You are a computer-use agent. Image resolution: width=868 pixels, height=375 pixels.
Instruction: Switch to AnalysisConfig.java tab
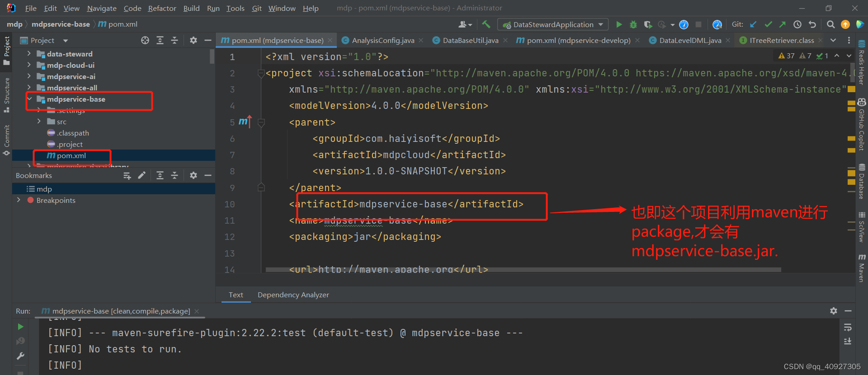pos(383,40)
